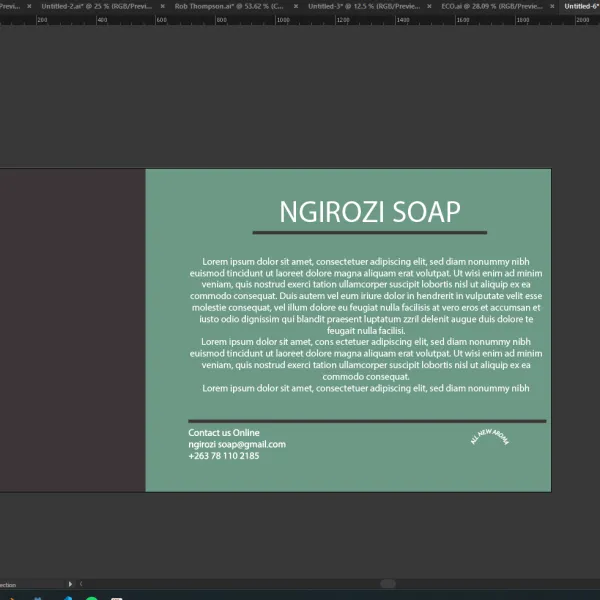Switch to the Untitled-2.ai document tab

97,6
